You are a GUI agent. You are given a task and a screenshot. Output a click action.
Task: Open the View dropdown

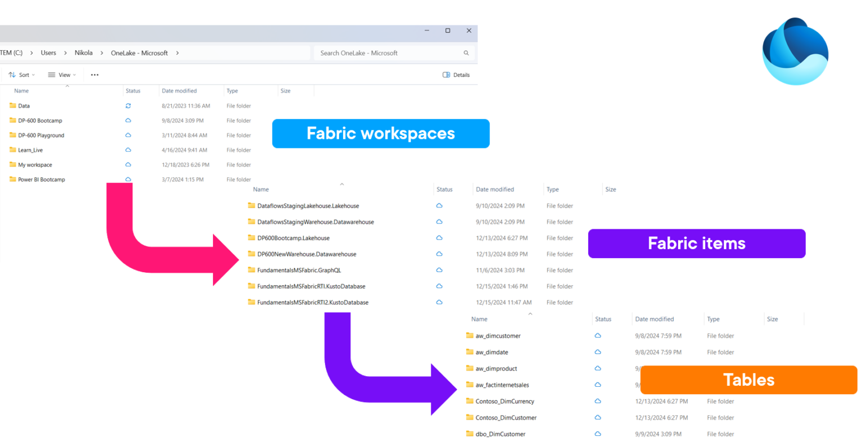tap(62, 75)
